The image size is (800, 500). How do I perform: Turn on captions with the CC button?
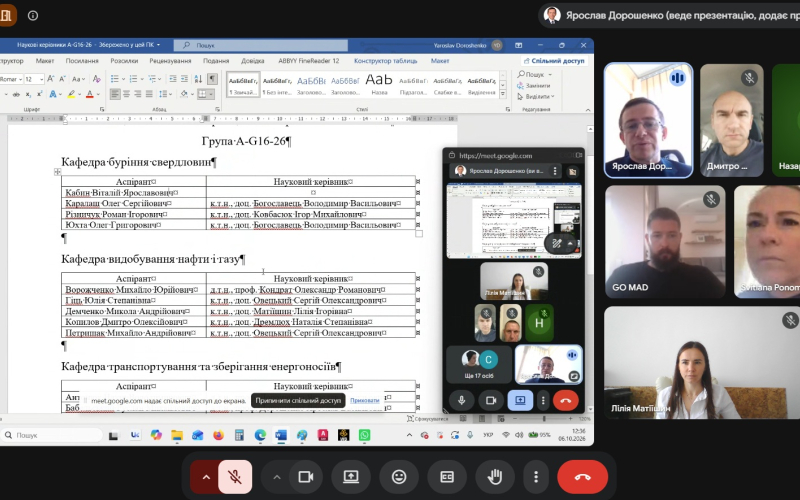(447, 477)
